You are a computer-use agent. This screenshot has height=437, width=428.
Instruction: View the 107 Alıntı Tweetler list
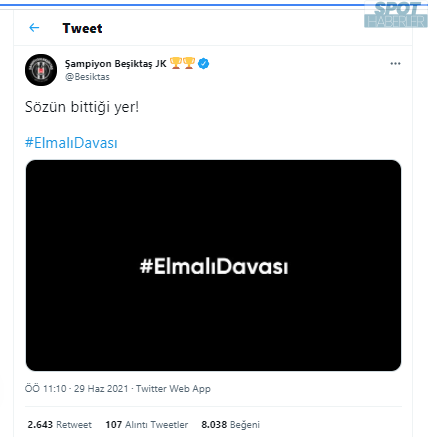pyautogui.click(x=147, y=425)
